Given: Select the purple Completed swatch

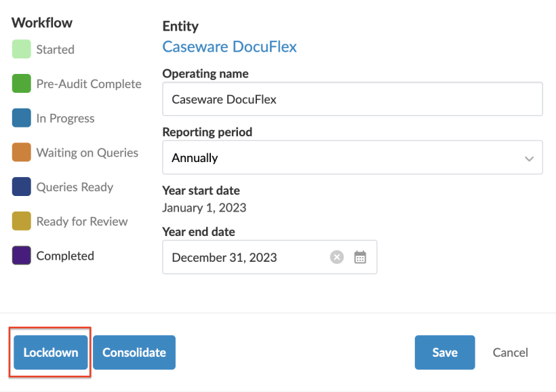Looking at the screenshot, I should [x=22, y=256].
